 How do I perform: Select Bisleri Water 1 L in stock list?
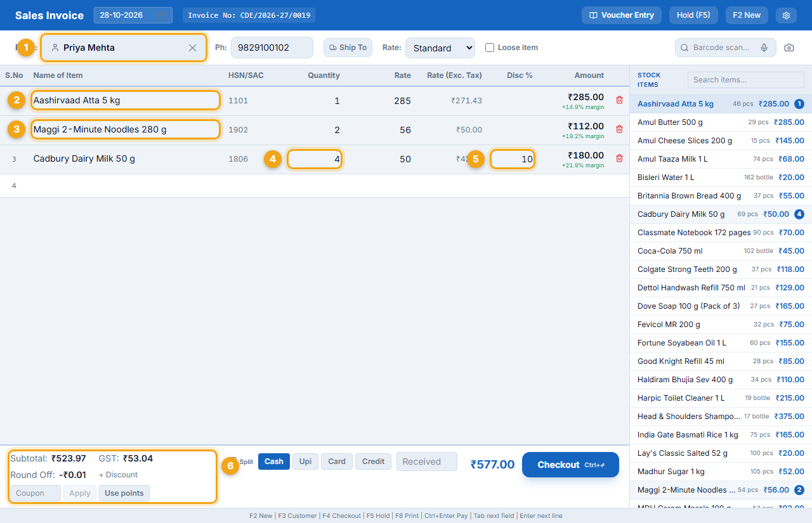721,178
